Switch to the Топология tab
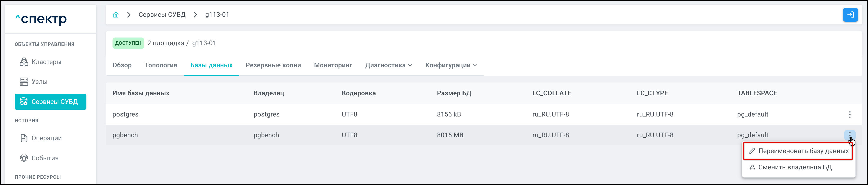This screenshot has width=868, height=185. 161,65
